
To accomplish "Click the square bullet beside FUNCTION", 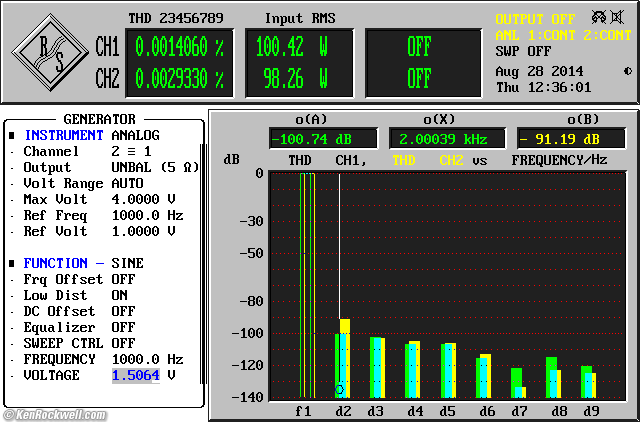I will pyautogui.click(x=12, y=263).
